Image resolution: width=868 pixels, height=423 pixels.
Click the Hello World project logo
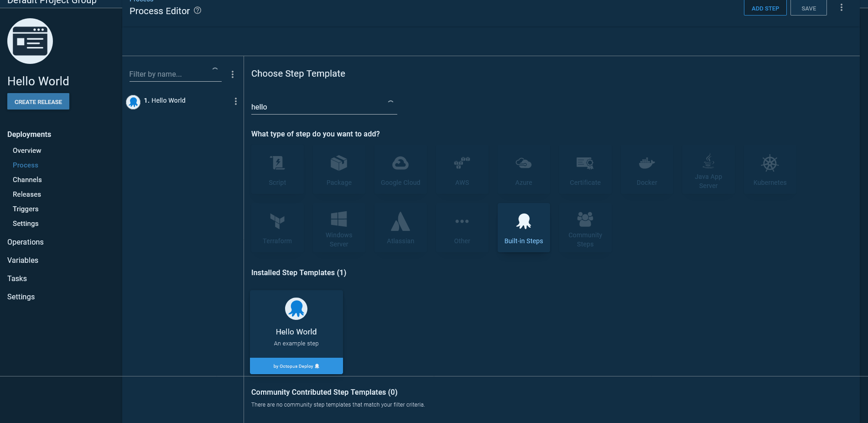click(x=30, y=41)
